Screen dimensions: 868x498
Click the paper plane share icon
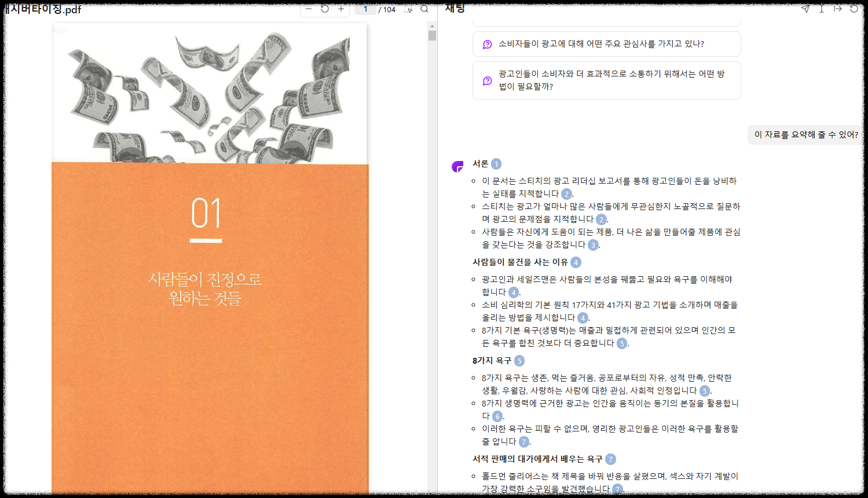point(804,9)
